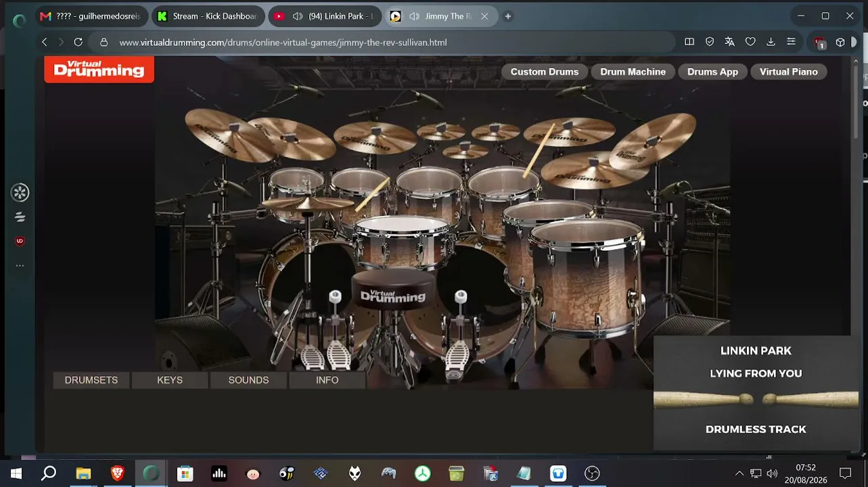This screenshot has width=868, height=487.
Task: Open the sidebar circular aperture icon
Action: tap(20, 193)
